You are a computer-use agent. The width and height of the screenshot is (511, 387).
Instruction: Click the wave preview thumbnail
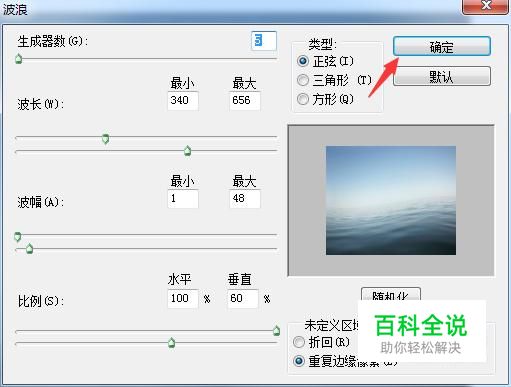(x=391, y=200)
